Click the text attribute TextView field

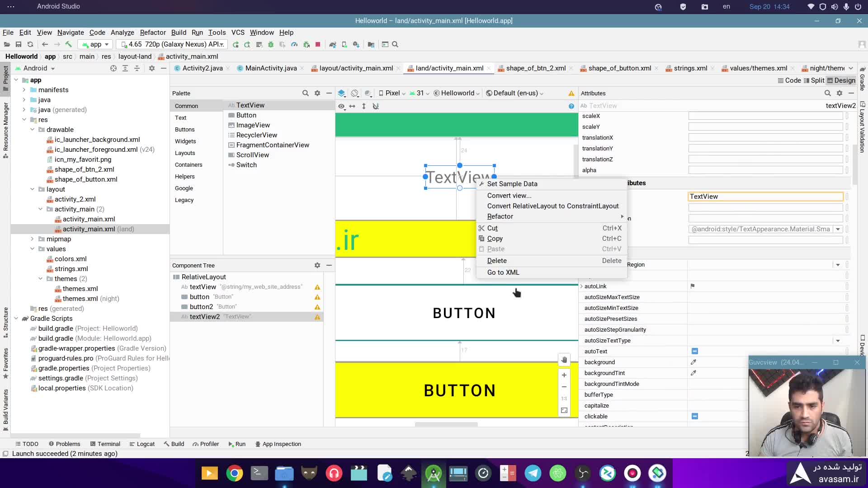pyautogui.click(x=765, y=197)
